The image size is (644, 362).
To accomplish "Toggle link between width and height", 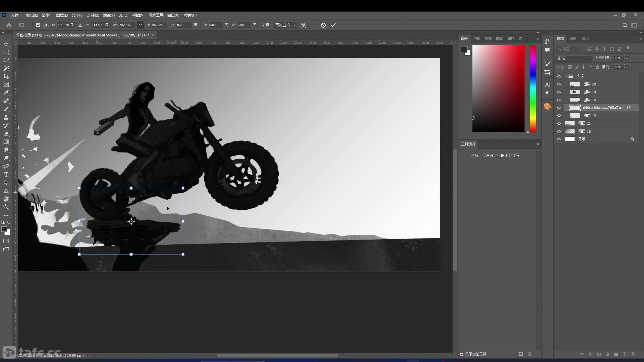I will coord(140,25).
